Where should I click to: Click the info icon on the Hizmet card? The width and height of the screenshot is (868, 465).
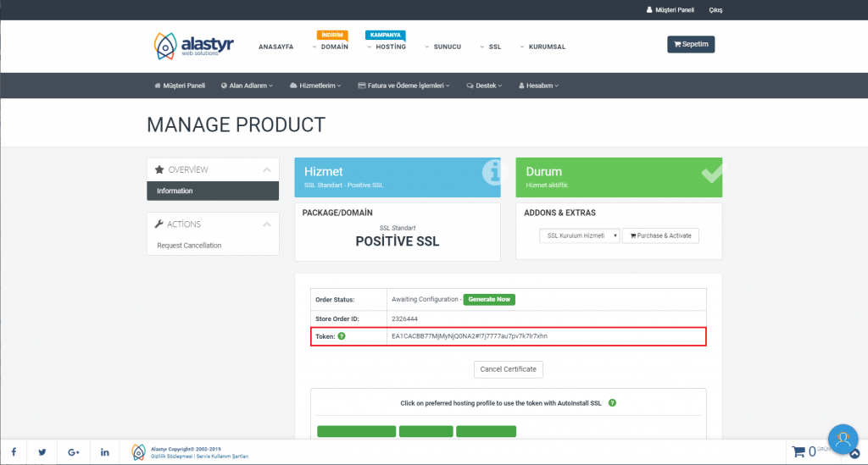click(492, 173)
